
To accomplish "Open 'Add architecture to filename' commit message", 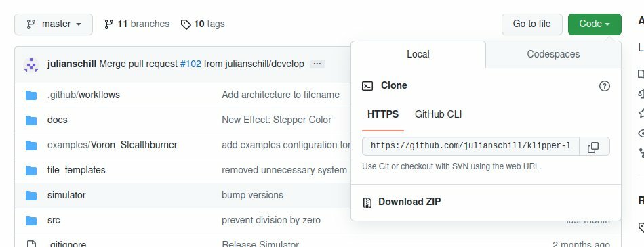I will pos(281,95).
